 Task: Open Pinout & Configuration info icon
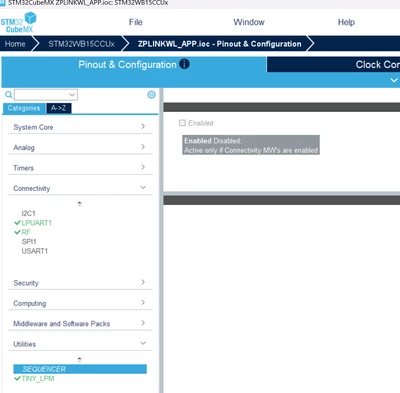click(184, 64)
